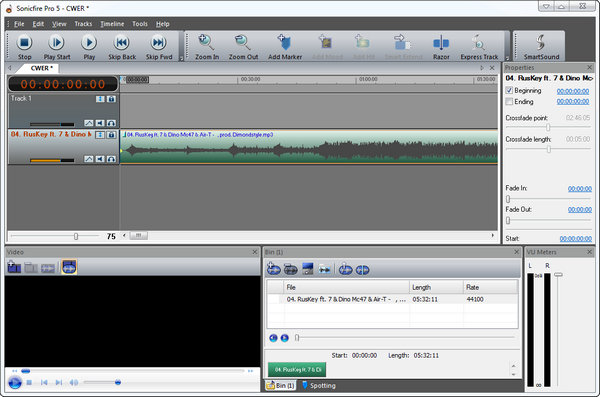Click the highlighted video sync icon
600x397 pixels.
coord(69,267)
